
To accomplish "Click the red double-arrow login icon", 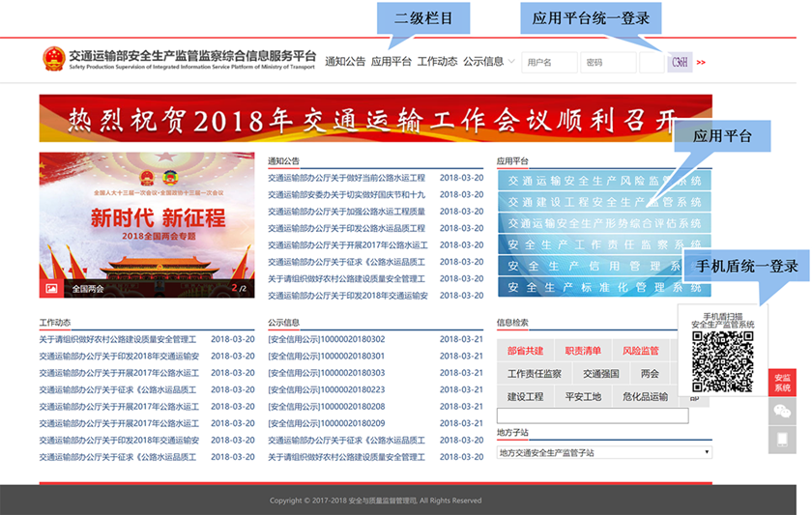I will tap(701, 63).
